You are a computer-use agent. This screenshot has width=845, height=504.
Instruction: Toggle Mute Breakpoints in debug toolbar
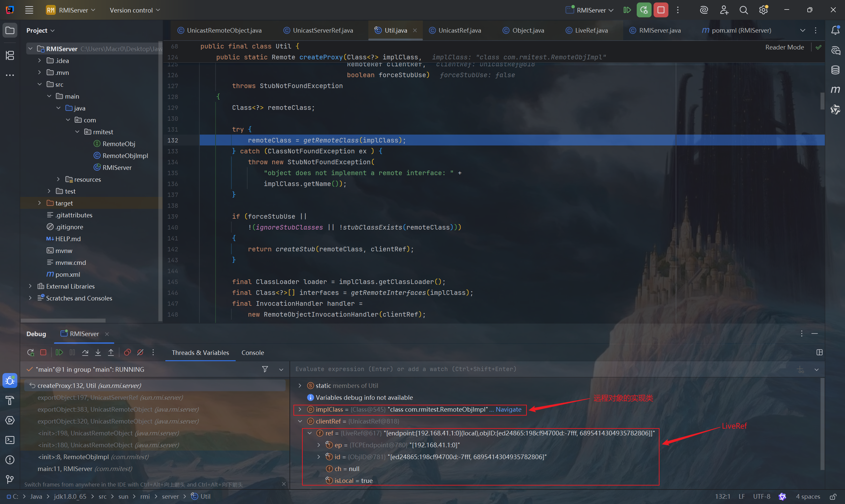coord(140,352)
